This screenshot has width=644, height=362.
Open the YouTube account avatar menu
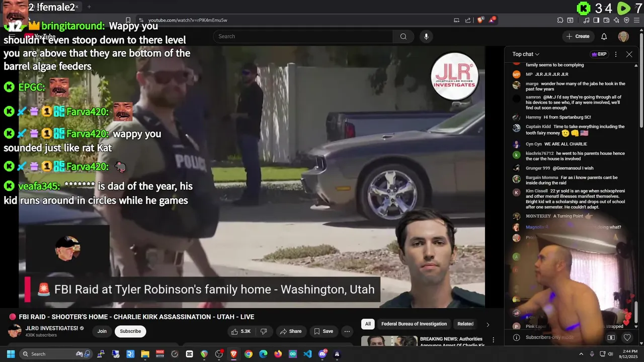pos(623,36)
